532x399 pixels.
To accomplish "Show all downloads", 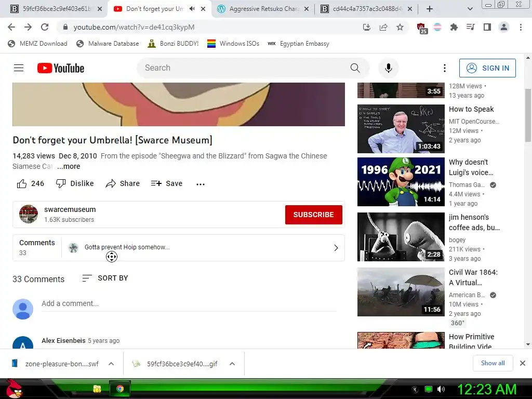I will 493,363.
